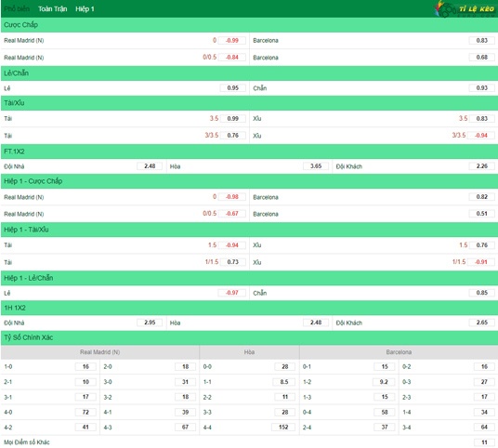Pick Mọi Điểm số Khác odds 11
This screenshot has height=448, width=498.
[484, 442]
